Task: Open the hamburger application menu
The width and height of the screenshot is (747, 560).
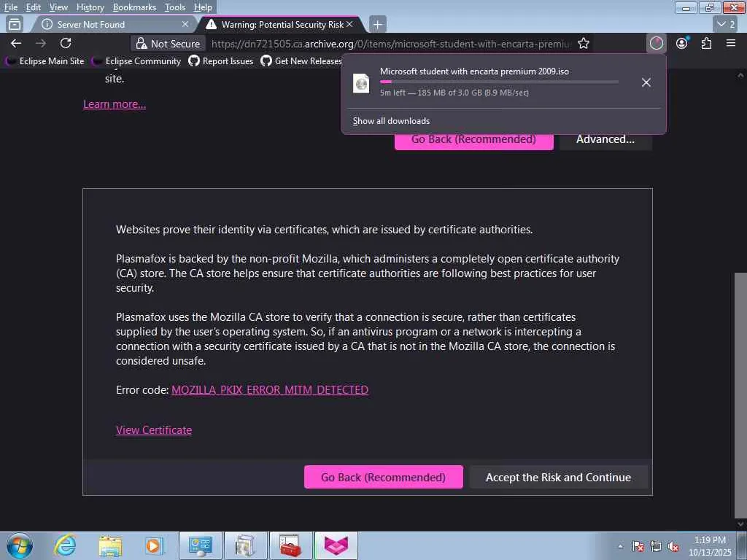Action: tap(731, 43)
